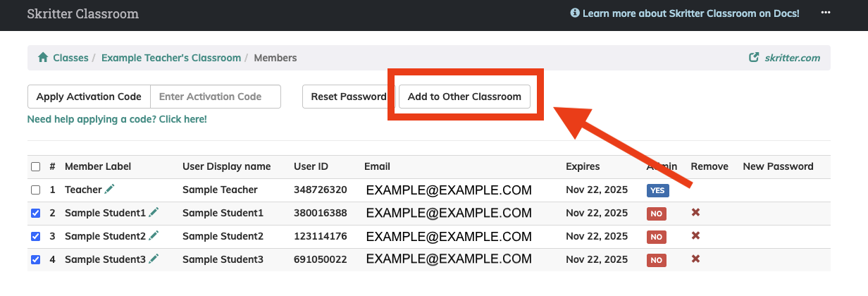Screen dimensions: 868x296
Task: Click the Email column header
Action: 377,167
